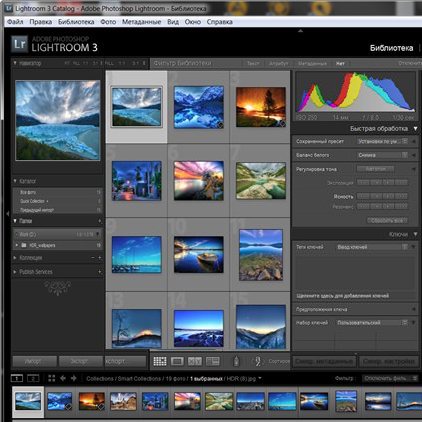Switch to grid view in toolbar
This screenshot has width=422, height=422.
click(x=160, y=361)
